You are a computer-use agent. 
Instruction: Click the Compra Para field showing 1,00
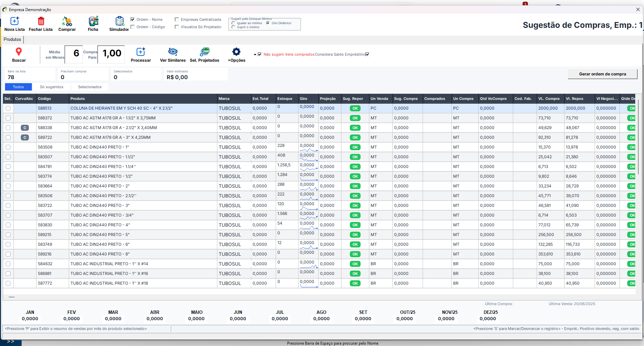(x=111, y=54)
